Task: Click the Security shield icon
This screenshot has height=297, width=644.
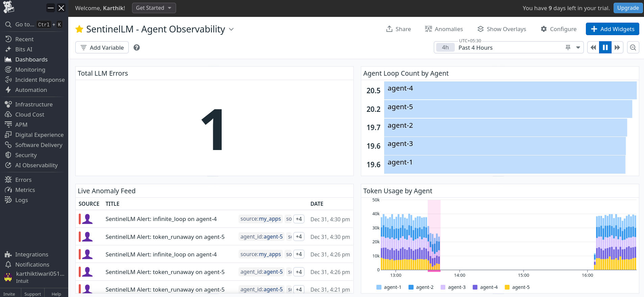Action: tap(8, 155)
